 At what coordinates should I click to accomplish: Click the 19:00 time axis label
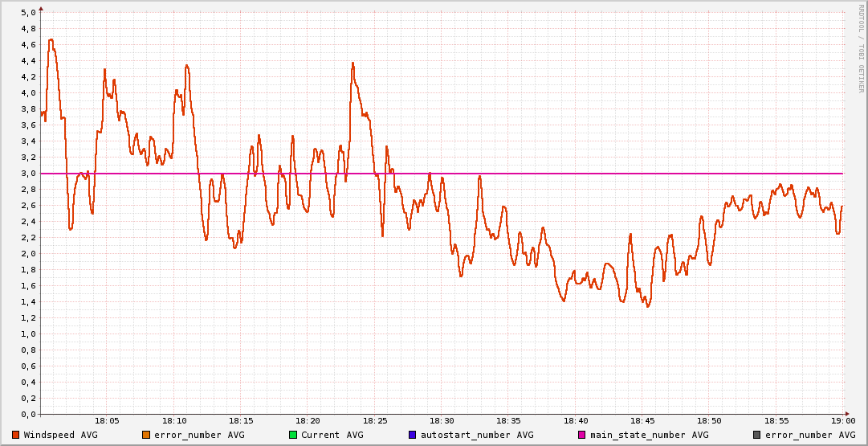click(x=843, y=420)
